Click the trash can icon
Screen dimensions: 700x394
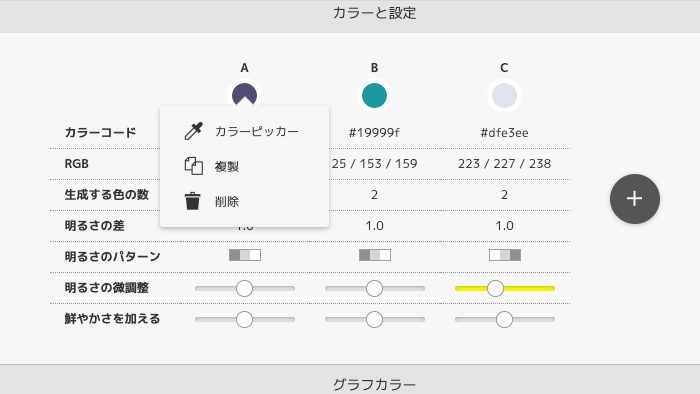(x=193, y=201)
